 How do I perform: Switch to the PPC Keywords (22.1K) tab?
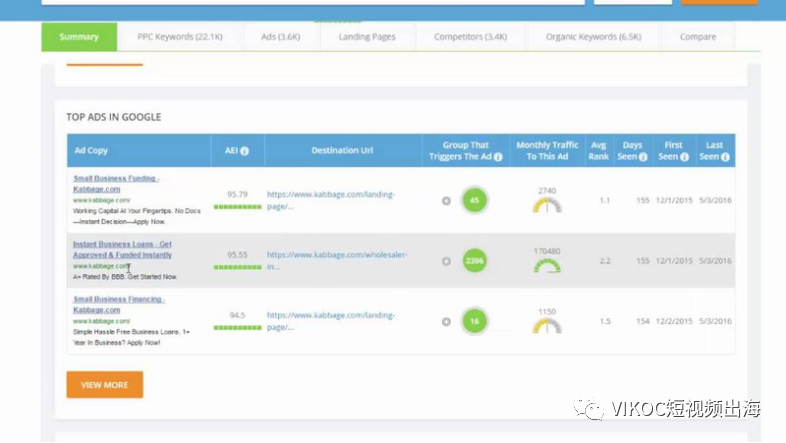pyautogui.click(x=180, y=37)
